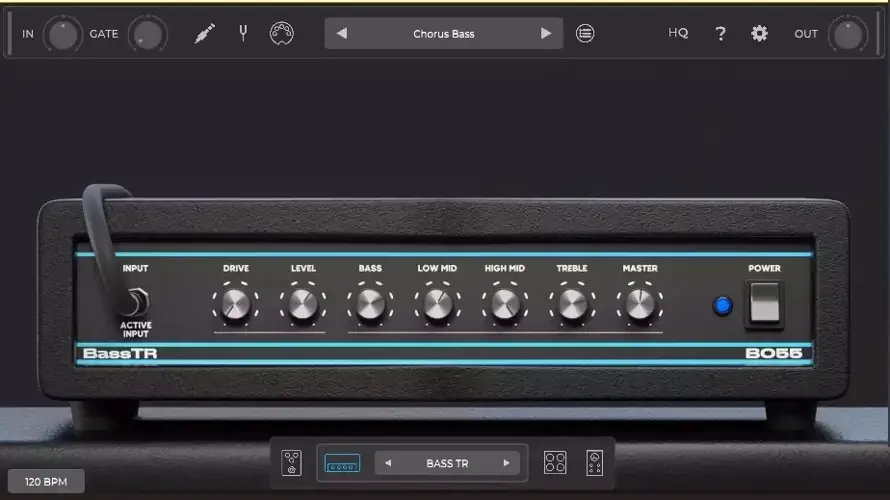890x500 pixels.
Task: Click the guitar cable input icon
Action: coord(204,34)
